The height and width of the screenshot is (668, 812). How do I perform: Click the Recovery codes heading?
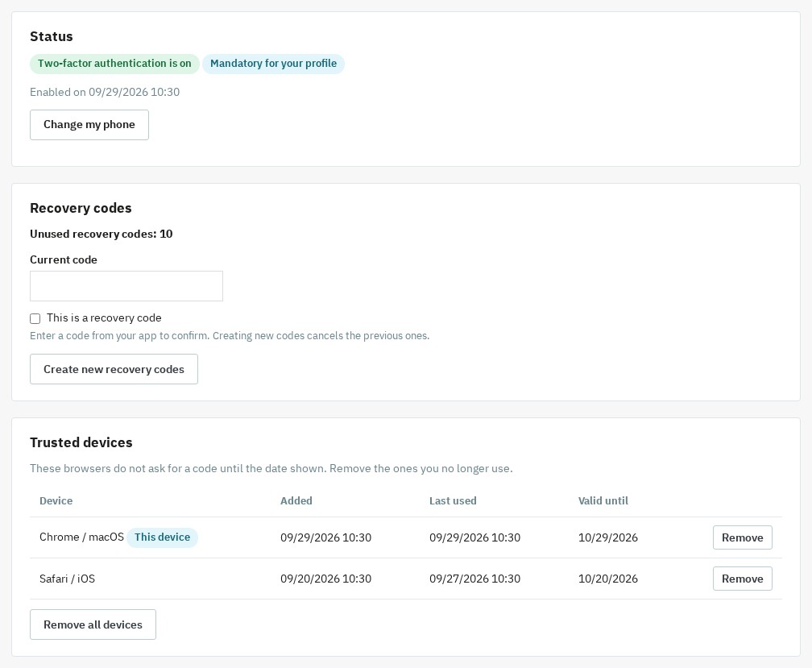[81, 208]
